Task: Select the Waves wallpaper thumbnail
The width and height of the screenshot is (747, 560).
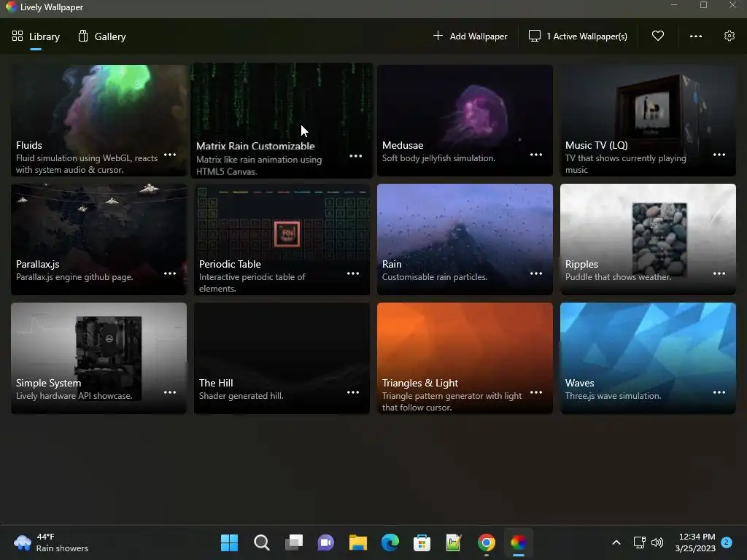Action: pos(648,358)
